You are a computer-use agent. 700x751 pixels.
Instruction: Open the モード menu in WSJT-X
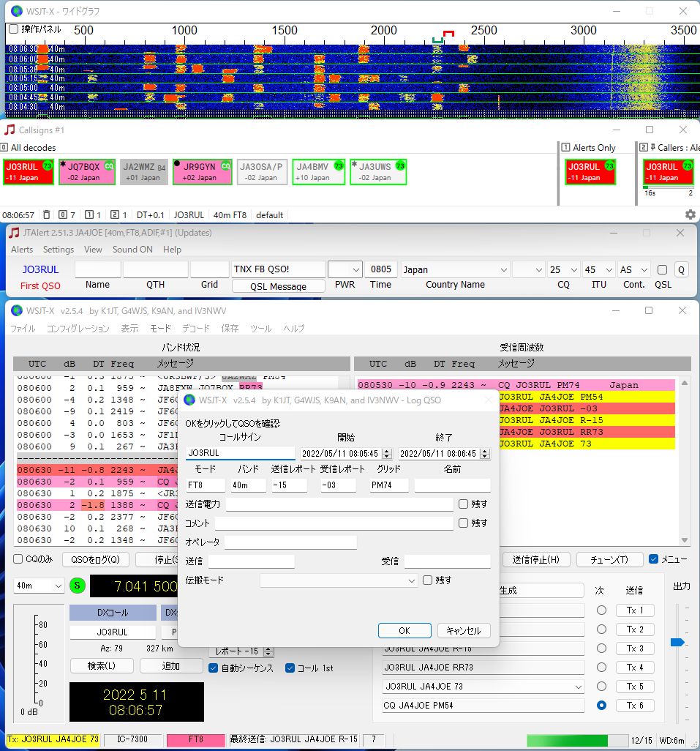(160, 329)
